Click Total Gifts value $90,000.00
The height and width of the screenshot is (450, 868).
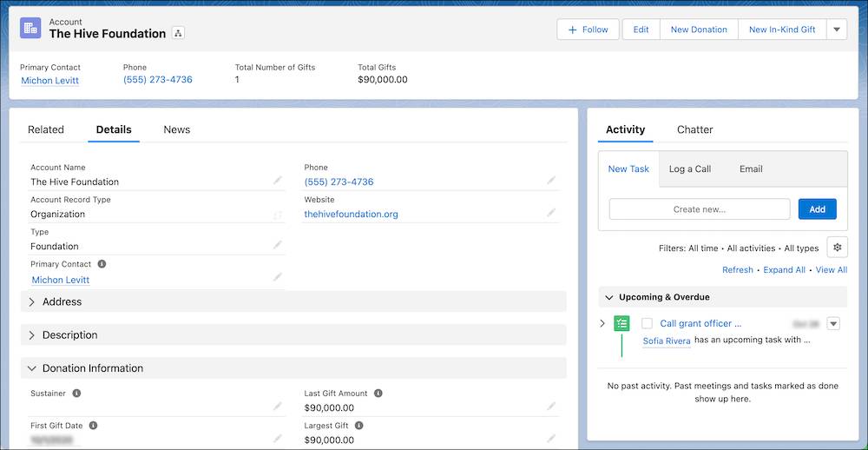tap(383, 80)
